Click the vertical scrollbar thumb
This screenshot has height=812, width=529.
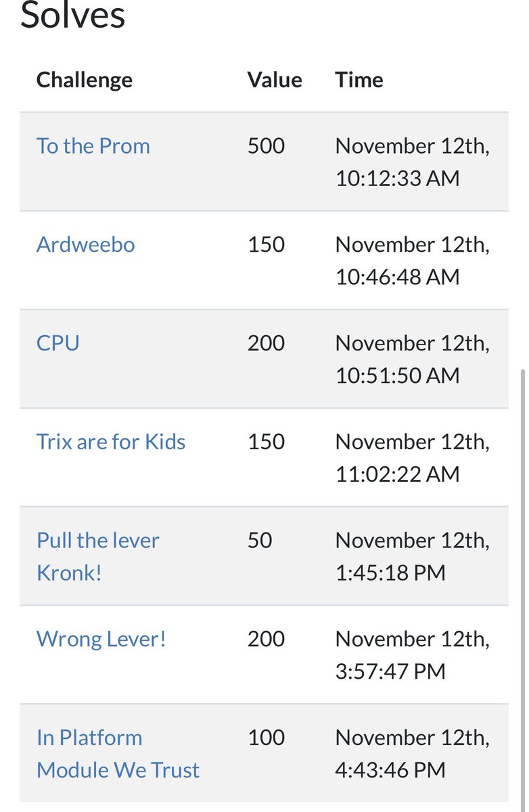coord(522,589)
